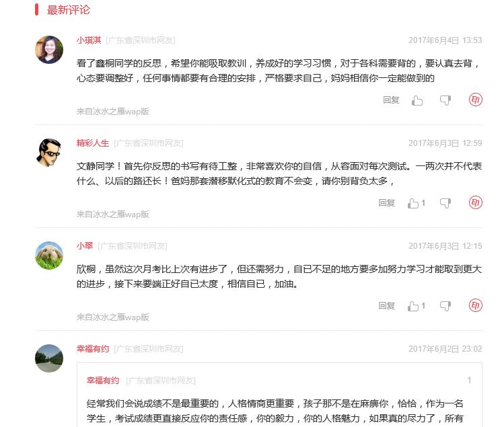The image size is (504, 427).
Task: Click the red 印 icon on 小琪淇's comment
Action: click(475, 100)
